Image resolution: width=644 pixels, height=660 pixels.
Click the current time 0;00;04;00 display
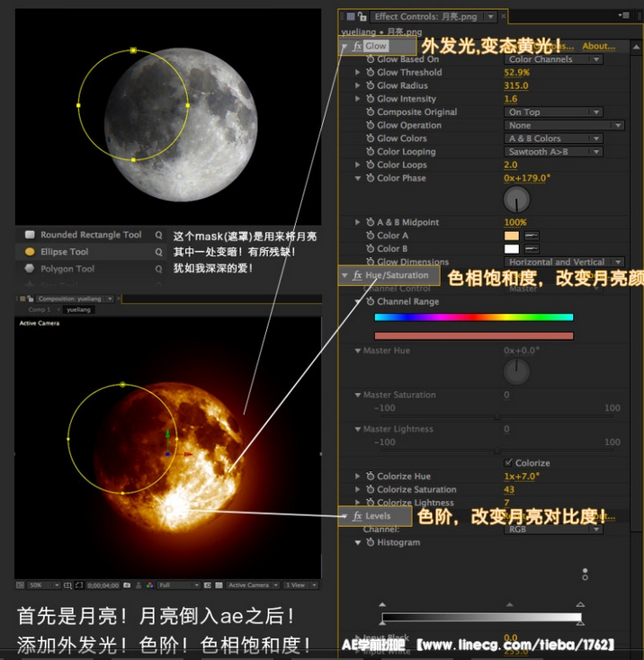[103, 585]
